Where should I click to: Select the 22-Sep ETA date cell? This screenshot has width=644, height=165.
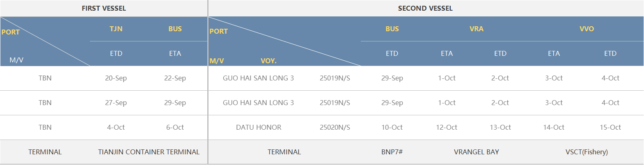[x=175, y=78]
